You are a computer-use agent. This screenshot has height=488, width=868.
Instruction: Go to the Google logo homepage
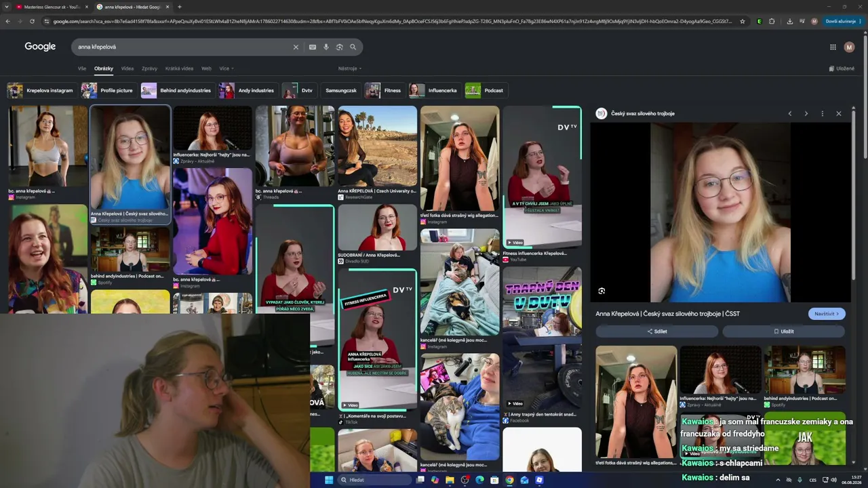40,47
